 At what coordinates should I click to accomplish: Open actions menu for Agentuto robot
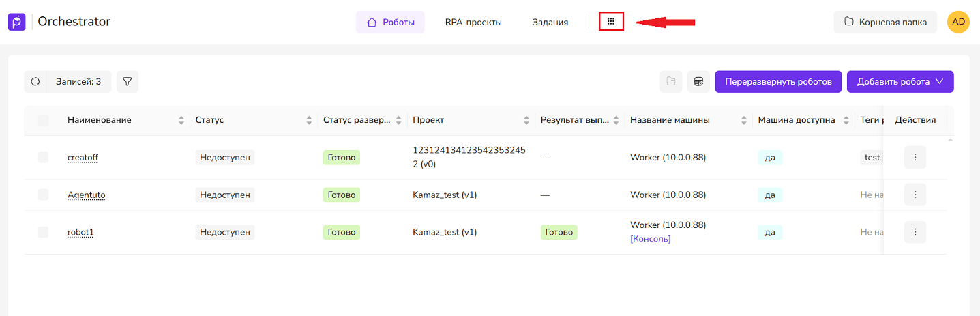pos(915,195)
